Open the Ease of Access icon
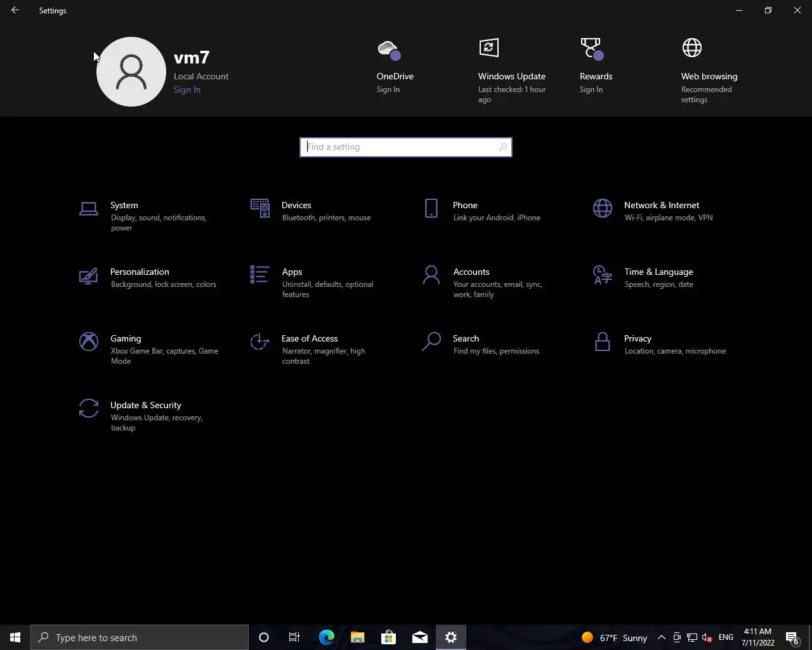The image size is (812, 650). 260,342
